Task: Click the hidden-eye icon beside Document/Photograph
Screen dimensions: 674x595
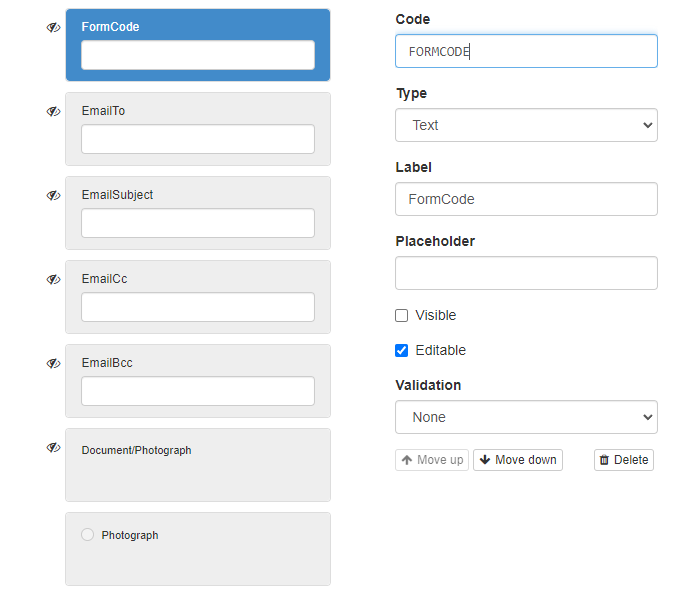Action: (x=53, y=447)
